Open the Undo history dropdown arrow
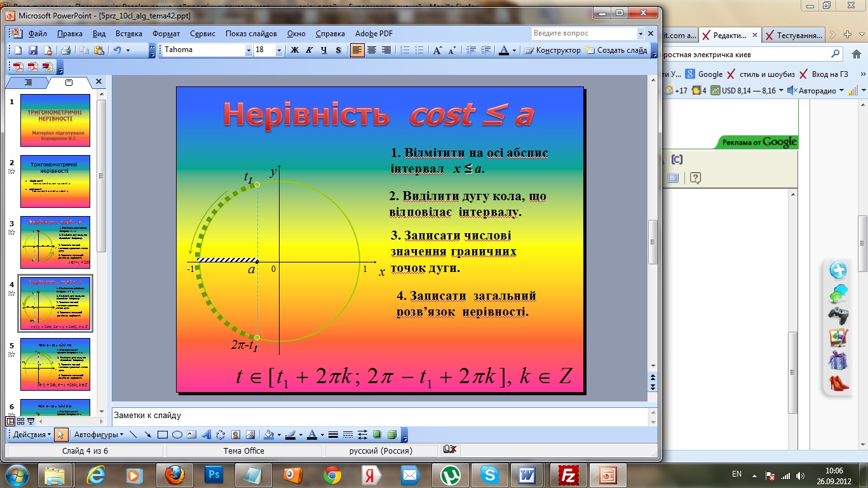Image resolution: width=868 pixels, height=488 pixels. coord(128,50)
